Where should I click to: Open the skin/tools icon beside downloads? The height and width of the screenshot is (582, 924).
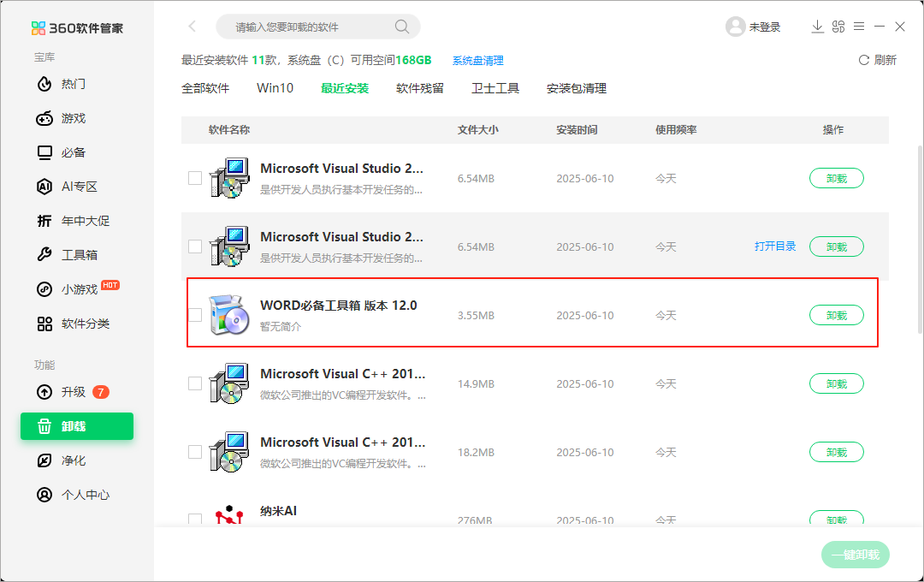click(x=838, y=27)
